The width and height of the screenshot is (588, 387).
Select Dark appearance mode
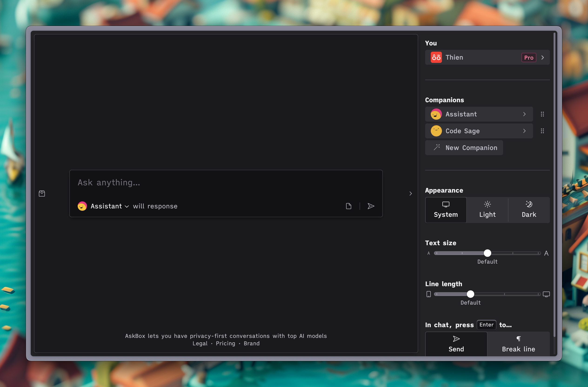pos(529,210)
